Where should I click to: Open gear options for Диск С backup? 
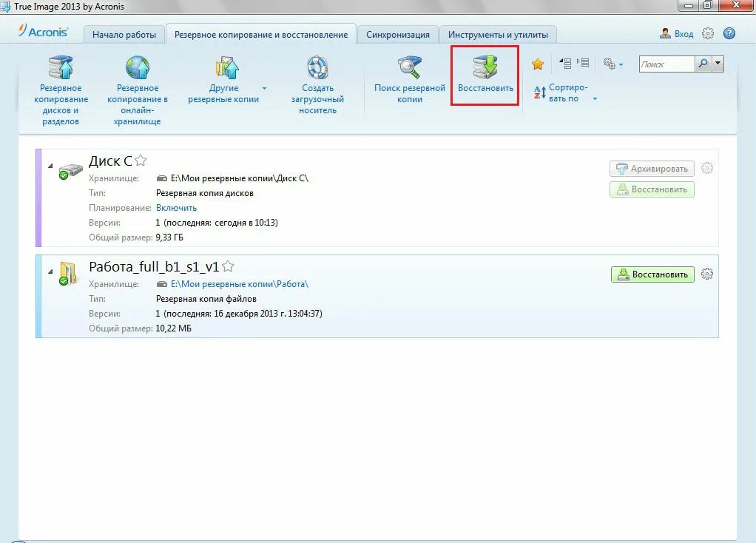click(x=707, y=168)
